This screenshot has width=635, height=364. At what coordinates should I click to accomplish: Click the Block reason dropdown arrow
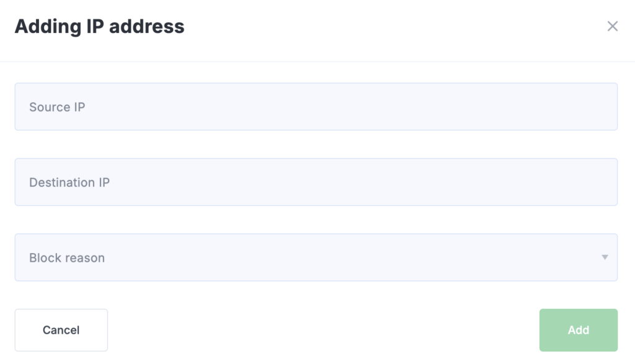point(605,257)
